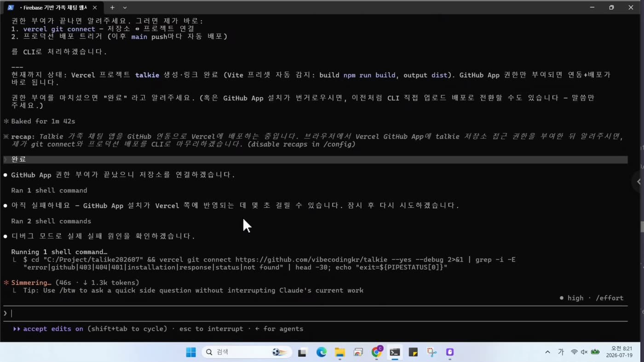
Task: Click 'Running 1 shell command…' text
Action: coord(59,252)
